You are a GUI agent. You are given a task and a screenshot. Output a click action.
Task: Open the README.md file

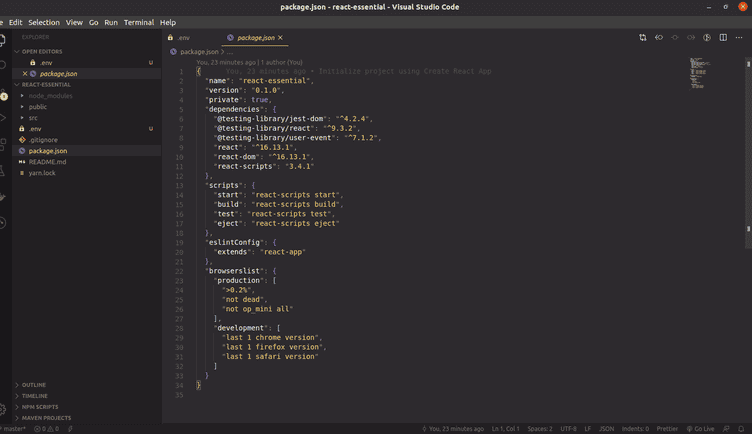86,162
